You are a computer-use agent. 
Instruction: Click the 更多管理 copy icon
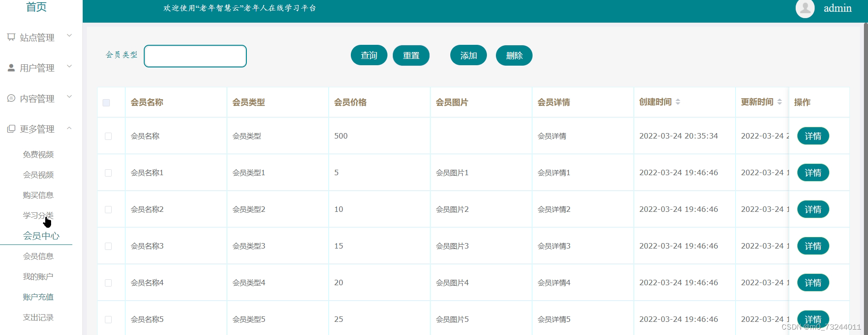[11, 129]
